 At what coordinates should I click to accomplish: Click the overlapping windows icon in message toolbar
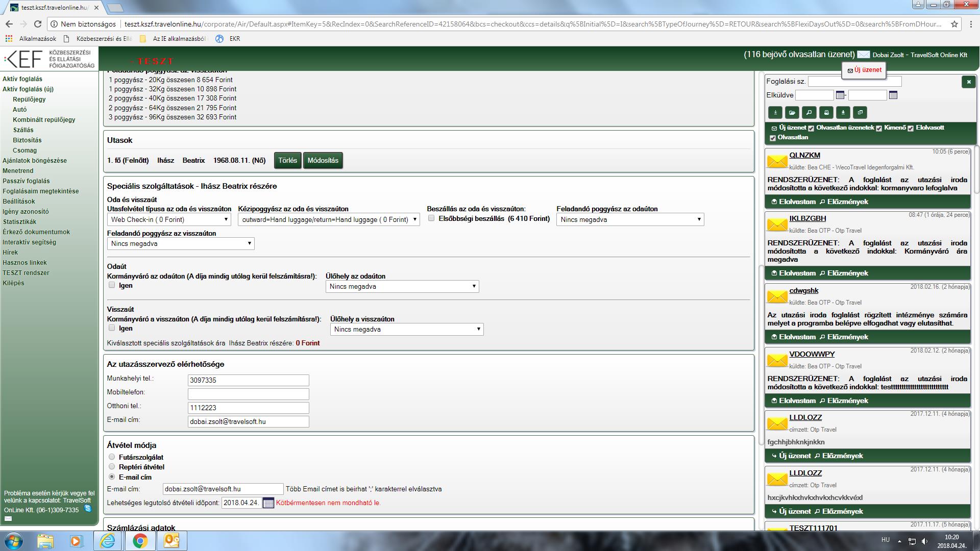[860, 113]
